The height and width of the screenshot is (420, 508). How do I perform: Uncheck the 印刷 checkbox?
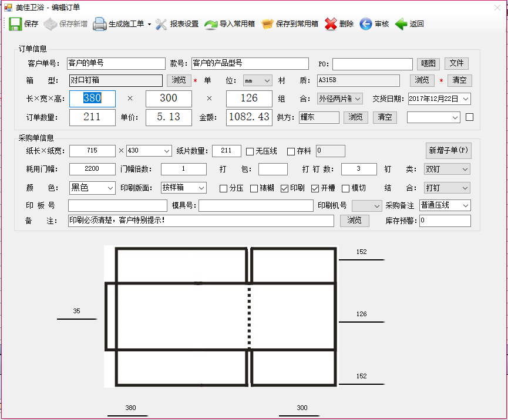tap(284, 189)
